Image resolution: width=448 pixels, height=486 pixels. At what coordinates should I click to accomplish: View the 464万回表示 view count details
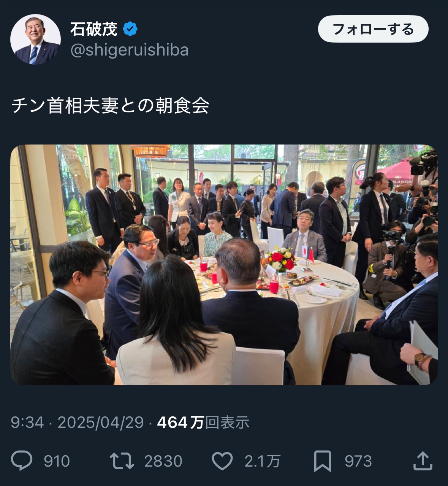tap(203, 422)
